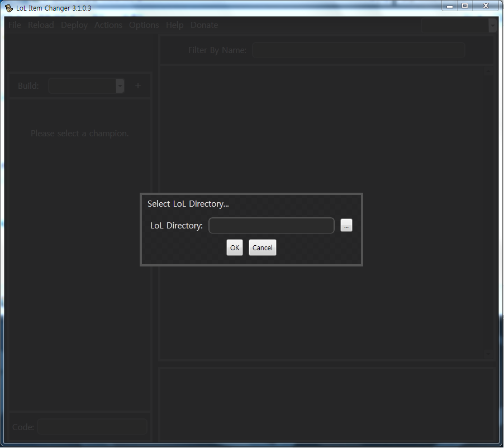The width and height of the screenshot is (504, 448).
Task: Click the item list scrollbar down arrow
Action: tap(488, 354)
